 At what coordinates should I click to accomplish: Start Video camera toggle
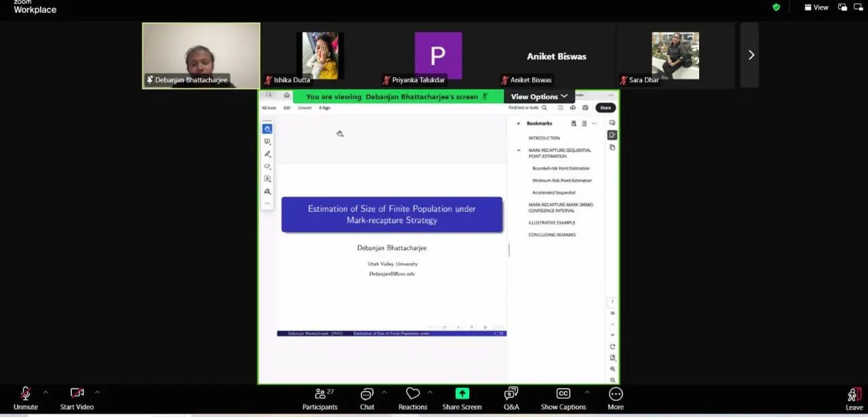[77, 399]
